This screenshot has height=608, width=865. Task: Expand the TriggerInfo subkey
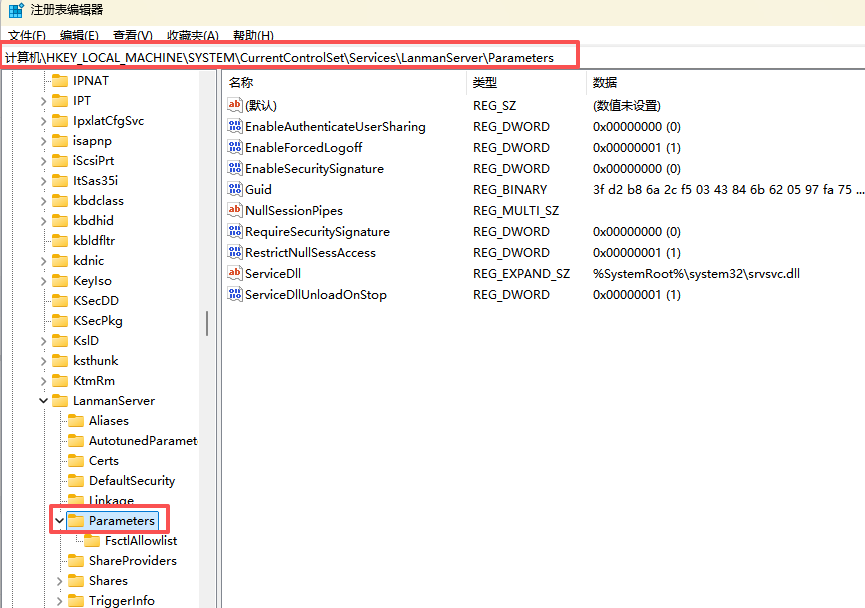[x=59, y=601]
